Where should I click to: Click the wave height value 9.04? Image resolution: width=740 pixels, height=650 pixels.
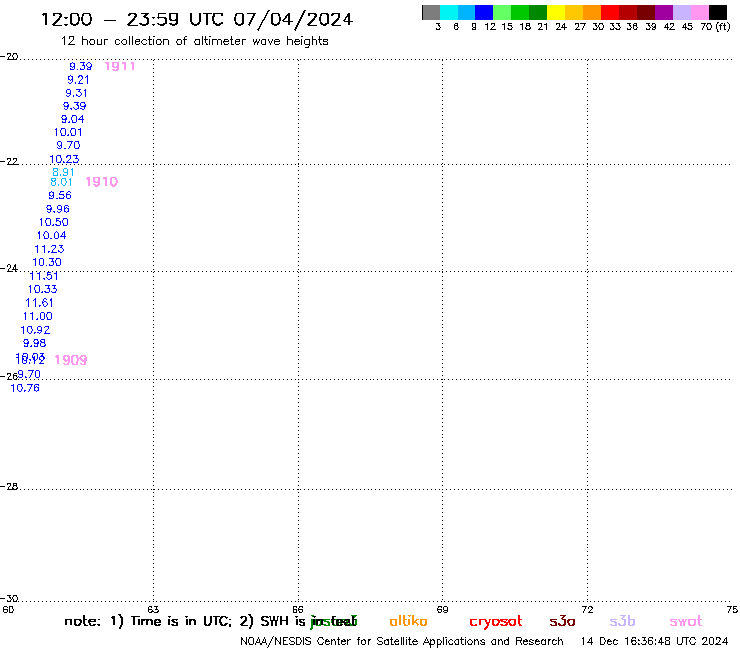(x=73, y=119)
